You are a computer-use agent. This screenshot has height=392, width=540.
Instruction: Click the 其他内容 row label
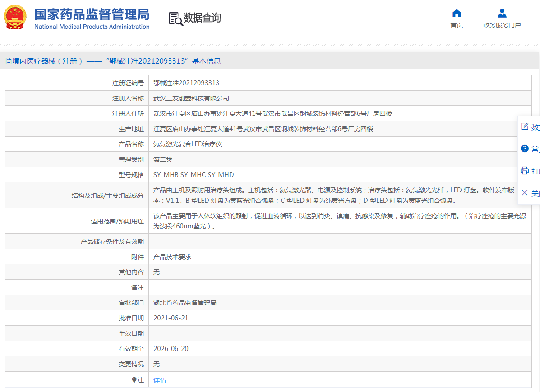click(131, 272)
